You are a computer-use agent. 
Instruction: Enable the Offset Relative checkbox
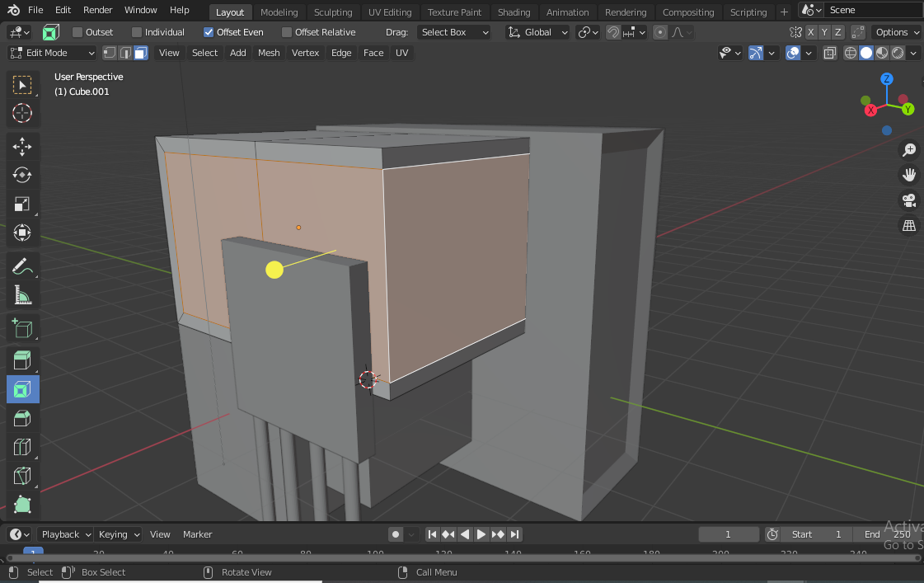pyautogui.click(x=287, y=32)
